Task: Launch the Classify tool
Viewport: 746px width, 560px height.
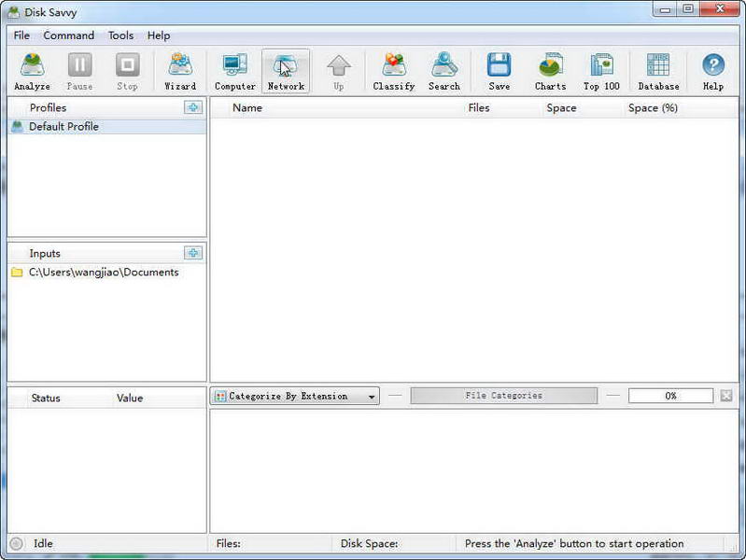Action: (394, 71)
